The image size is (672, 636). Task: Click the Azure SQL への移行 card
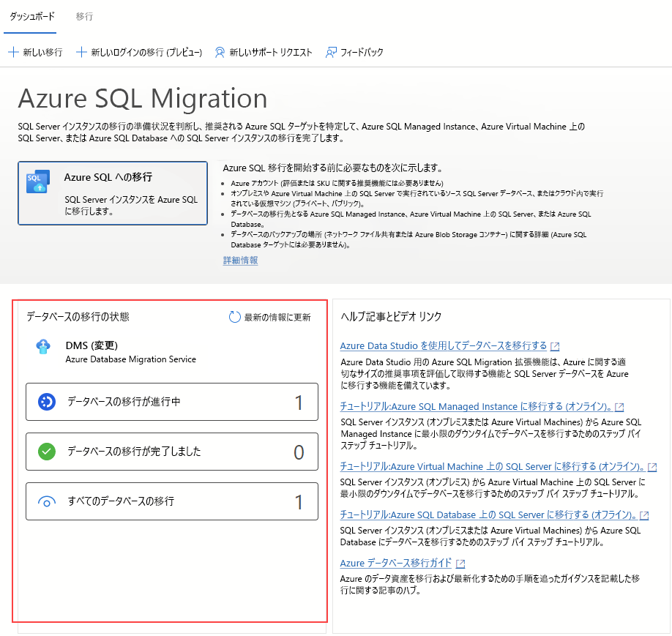(113, 193)
